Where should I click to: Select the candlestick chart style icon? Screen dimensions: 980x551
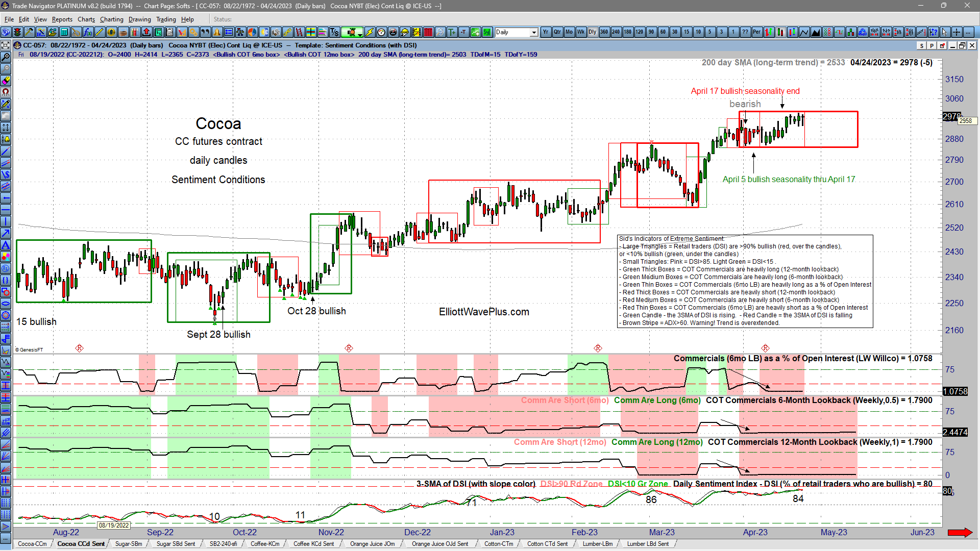780,32
